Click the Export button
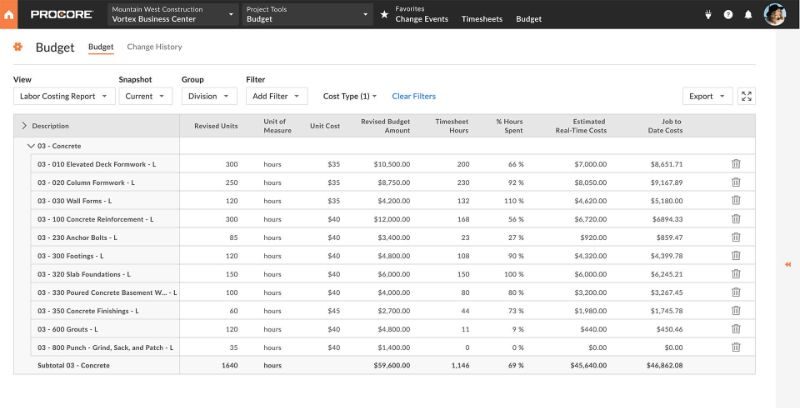Viewport: 800px width, 408px height. tap(707, 96)
